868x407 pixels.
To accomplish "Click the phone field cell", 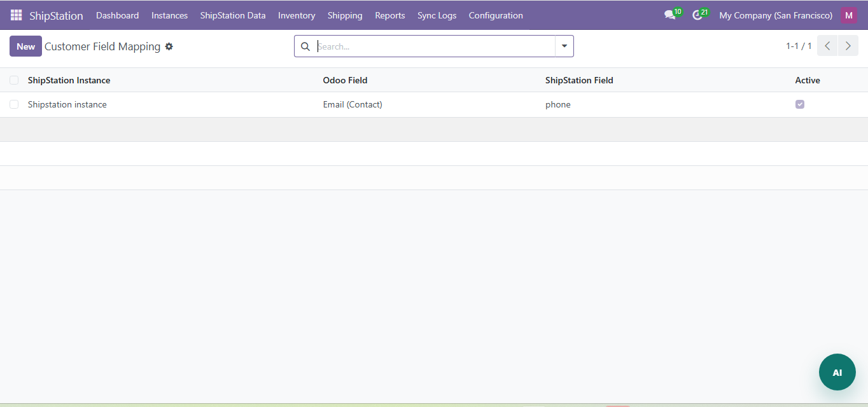I will click(558, 104).
